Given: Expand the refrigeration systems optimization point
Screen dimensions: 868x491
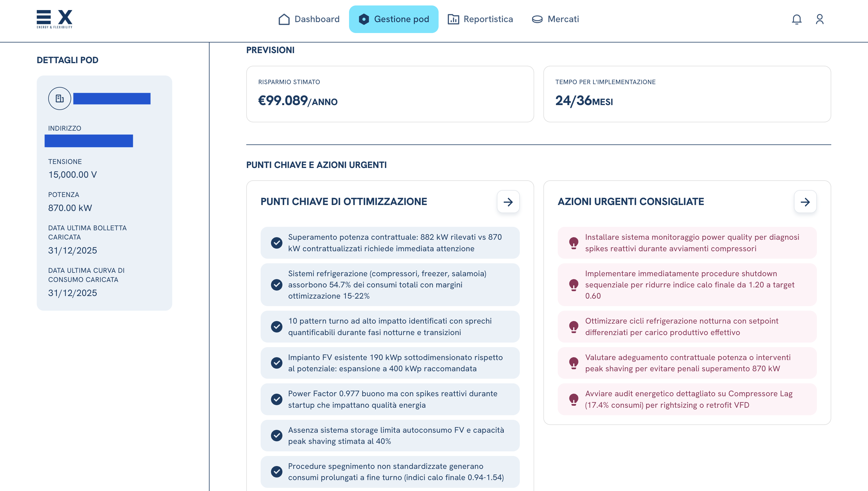Looking at the screenshot, I should [x=388, y=285].
